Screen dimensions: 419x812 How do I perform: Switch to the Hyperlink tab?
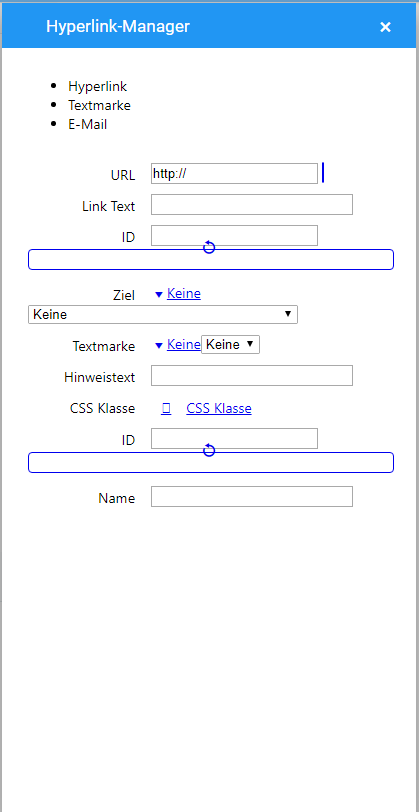click(x=97, y=86)
